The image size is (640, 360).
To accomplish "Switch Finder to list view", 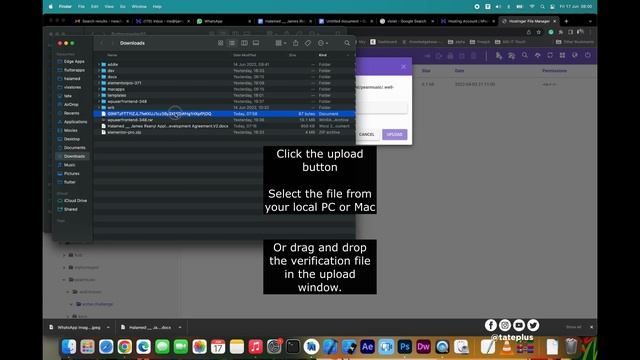I will [232, 43].
